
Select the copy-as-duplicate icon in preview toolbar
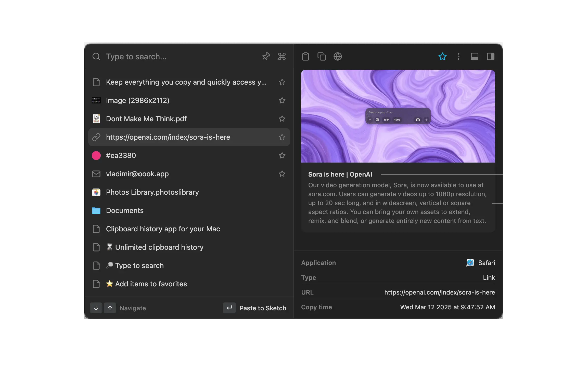click(322, 56)
